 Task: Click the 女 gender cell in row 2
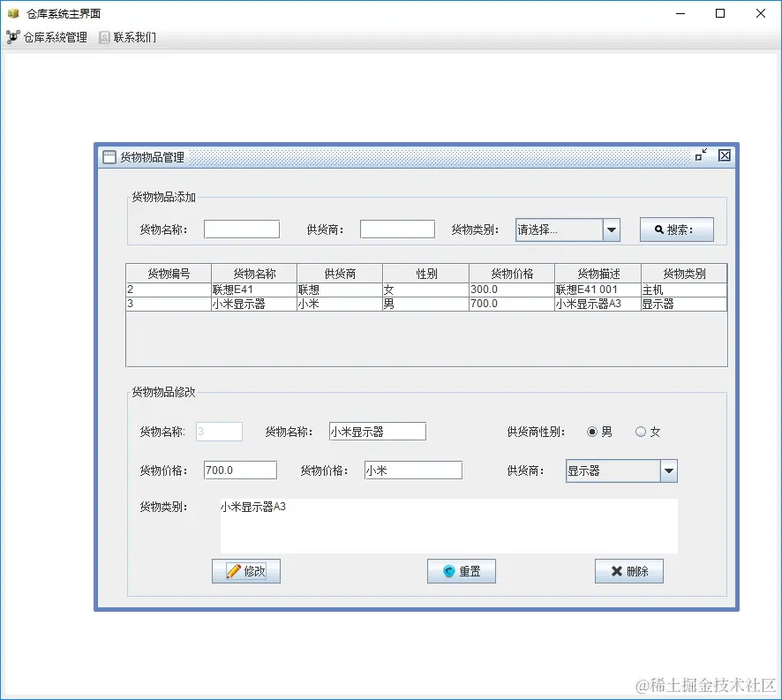click(x=426, y=290)
